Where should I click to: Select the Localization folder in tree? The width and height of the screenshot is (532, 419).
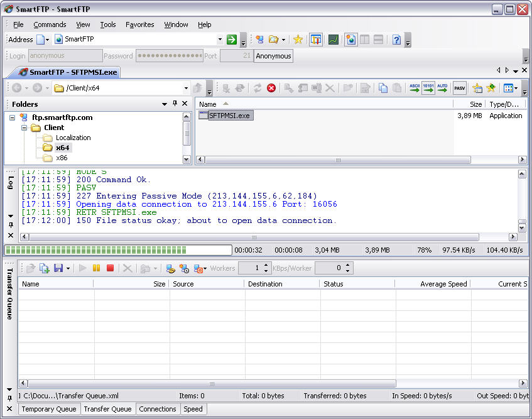point(73,138)
